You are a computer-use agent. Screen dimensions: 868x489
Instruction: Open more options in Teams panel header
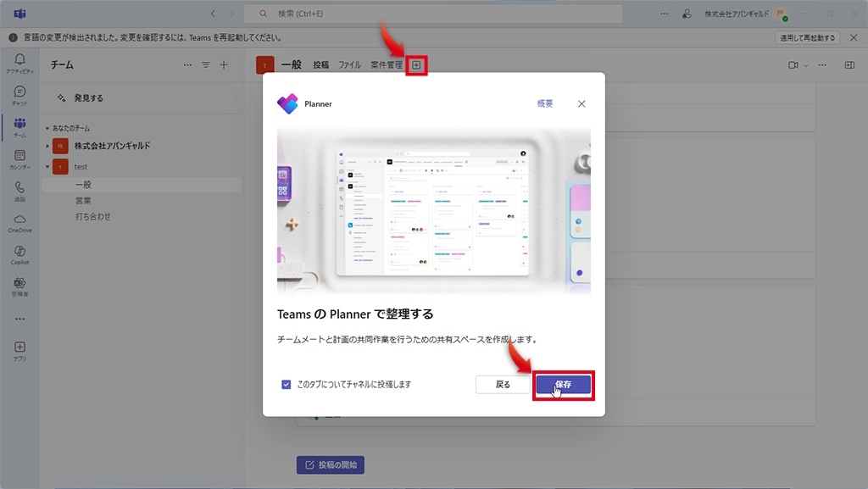pos(187,65)
